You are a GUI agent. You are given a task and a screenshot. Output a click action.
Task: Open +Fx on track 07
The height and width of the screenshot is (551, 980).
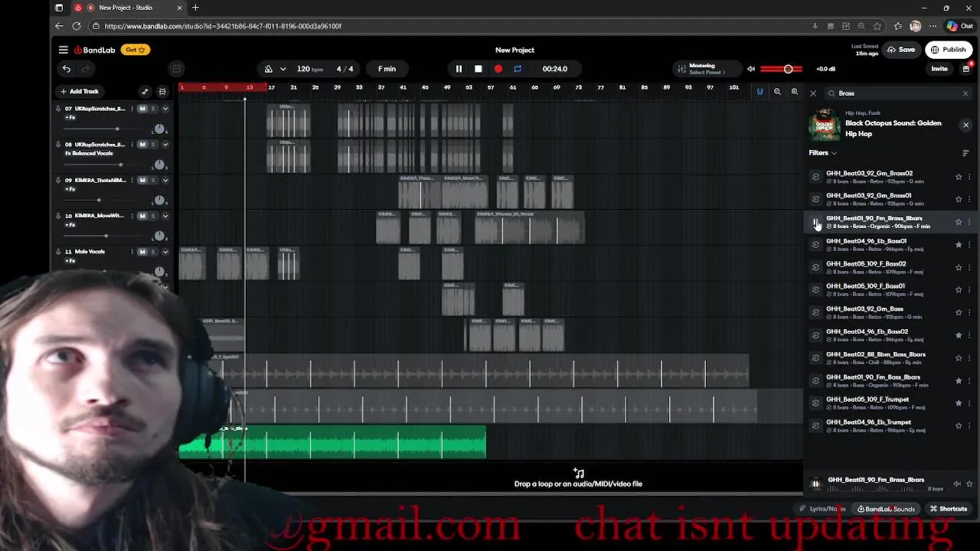click(70, 118)
